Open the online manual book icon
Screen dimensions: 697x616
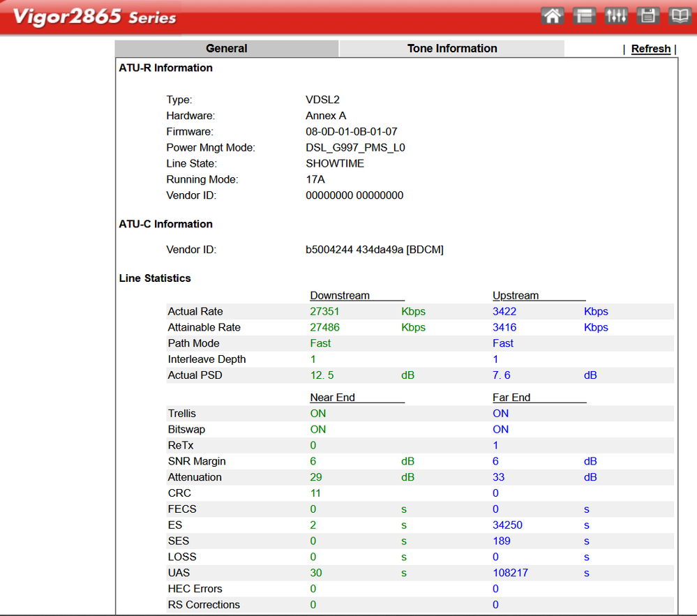coord(680,15)
